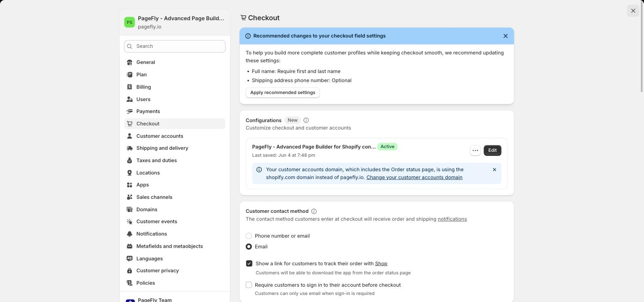Open Billing settings
This screenshot has width=644, height=302.
175,87
